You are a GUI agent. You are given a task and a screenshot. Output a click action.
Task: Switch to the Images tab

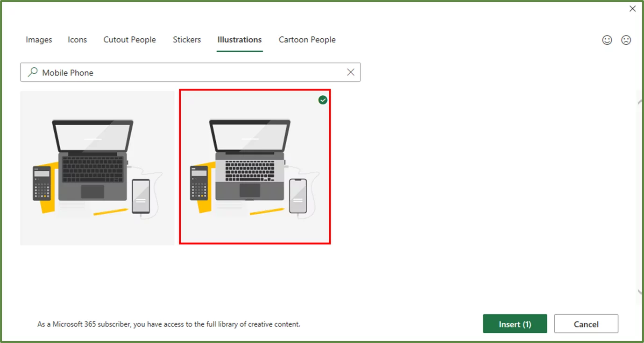39,40
